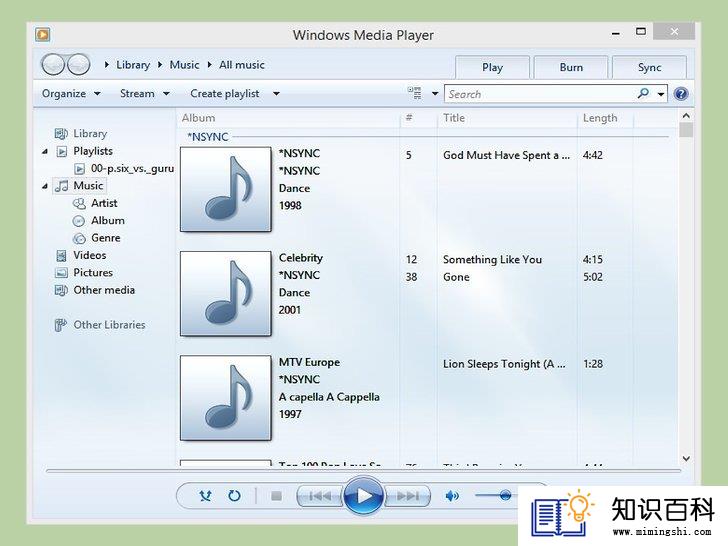The height and width of the screenshot is (546, 728).
Task: Click the volume slider knob
Action: (505, 495)
